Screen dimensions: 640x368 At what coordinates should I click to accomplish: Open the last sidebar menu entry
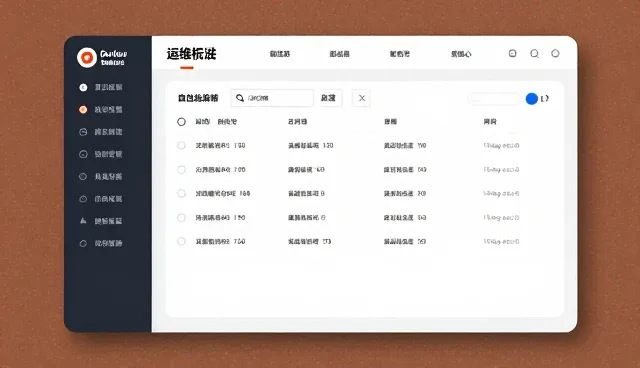click(x=101, y=243)
